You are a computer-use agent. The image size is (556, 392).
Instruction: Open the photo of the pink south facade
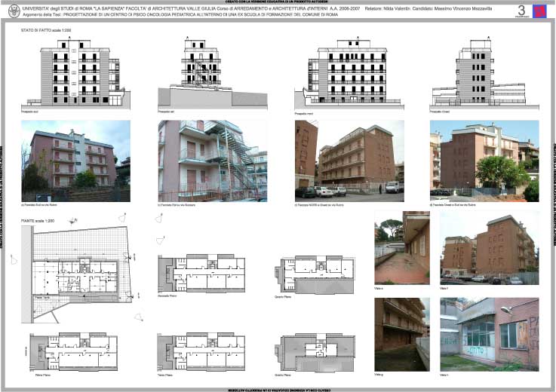click(75, 161)
